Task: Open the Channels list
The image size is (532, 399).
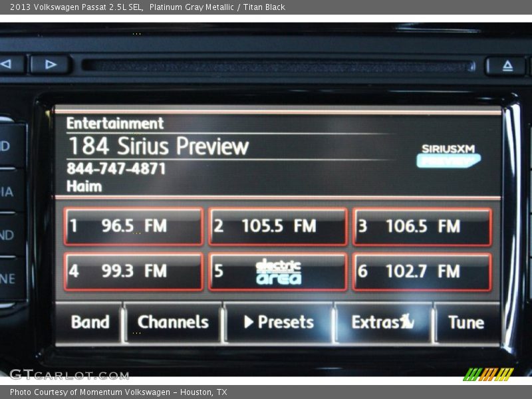Action: [173, 323]
